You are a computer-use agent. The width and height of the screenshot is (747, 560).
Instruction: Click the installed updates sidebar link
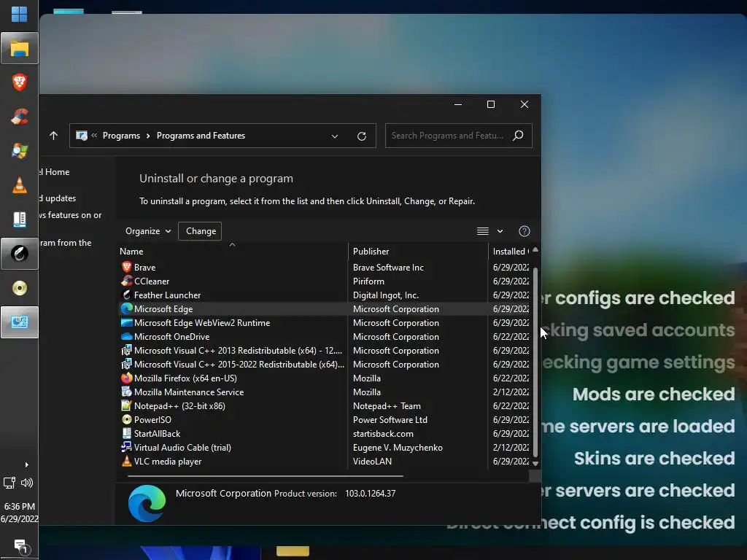pos(58,198)
